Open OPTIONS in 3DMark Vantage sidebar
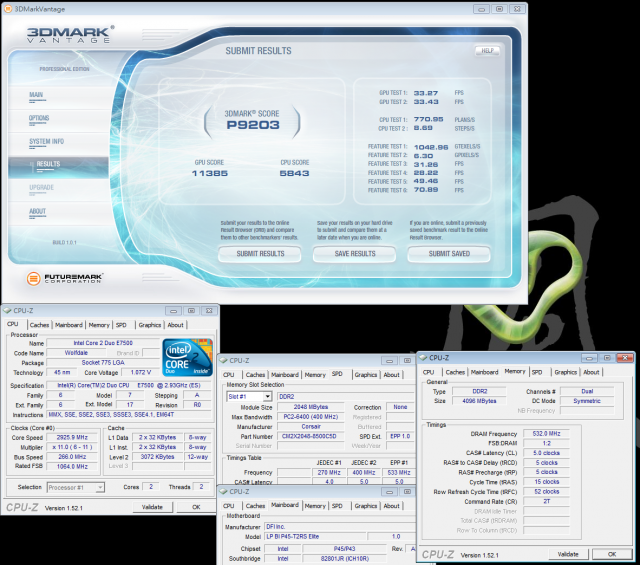The height and width of the screenshot is (565, 640). pyautogui.click(x=39, y=118)
